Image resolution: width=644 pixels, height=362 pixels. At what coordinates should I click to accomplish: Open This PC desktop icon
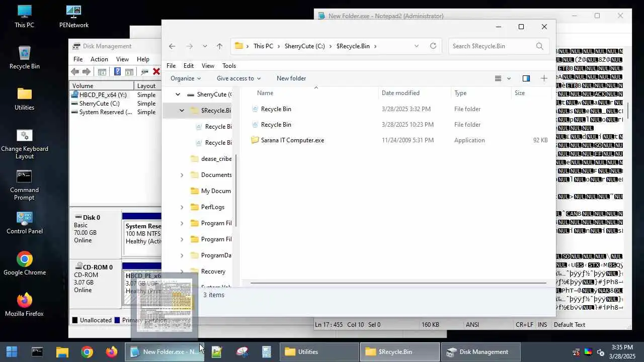pyautogui.click(x=24, y=17)
